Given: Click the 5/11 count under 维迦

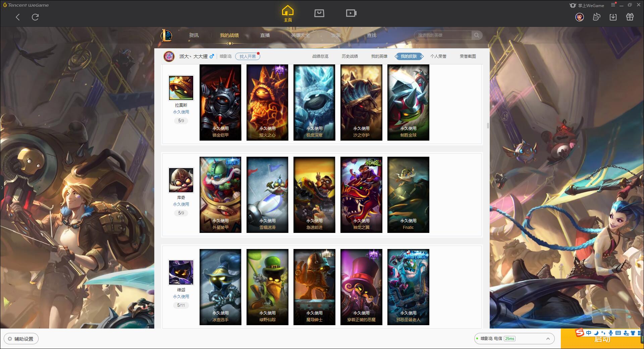Looking at the screenshot, I should tap(181, 305).
